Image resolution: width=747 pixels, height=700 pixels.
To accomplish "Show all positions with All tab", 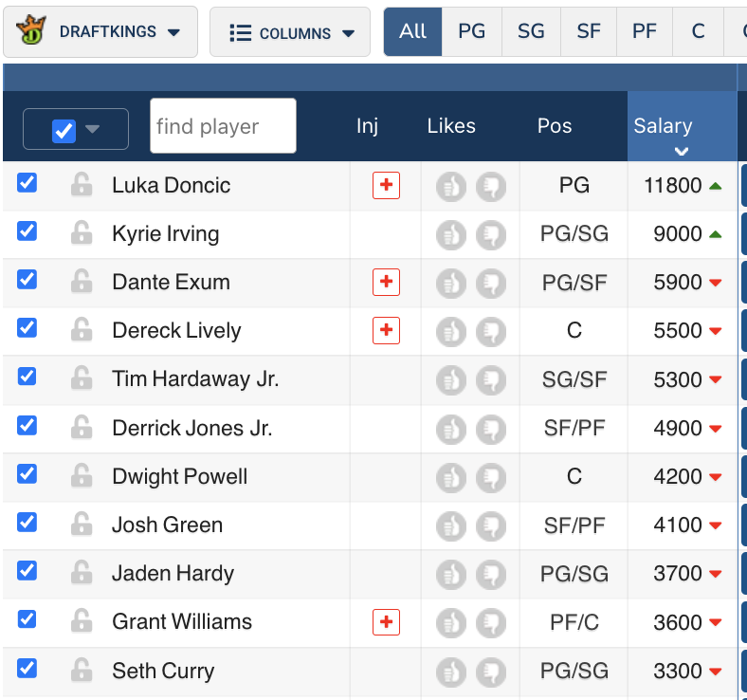I will pos(413,31).
